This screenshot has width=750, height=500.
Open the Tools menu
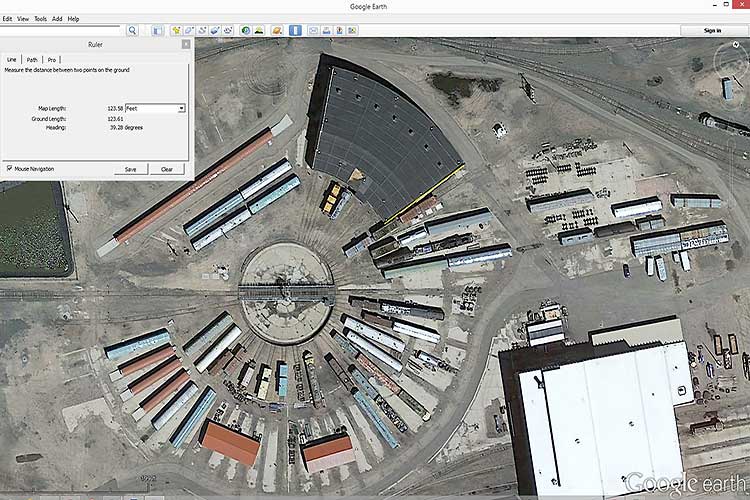pos(40,18)
